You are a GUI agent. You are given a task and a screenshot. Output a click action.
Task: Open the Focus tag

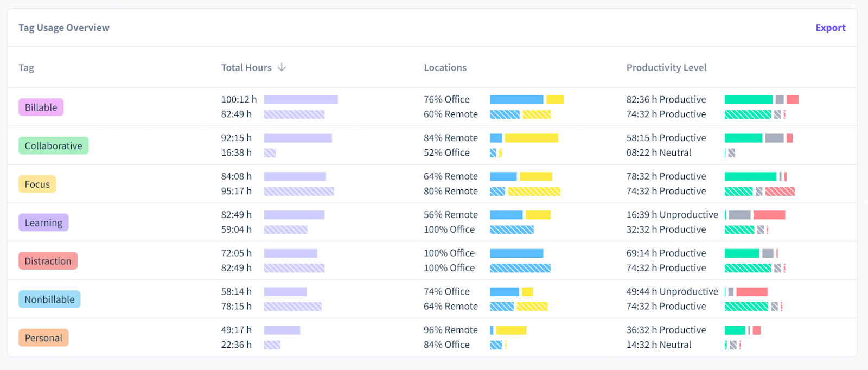click(x=37, y=184)
